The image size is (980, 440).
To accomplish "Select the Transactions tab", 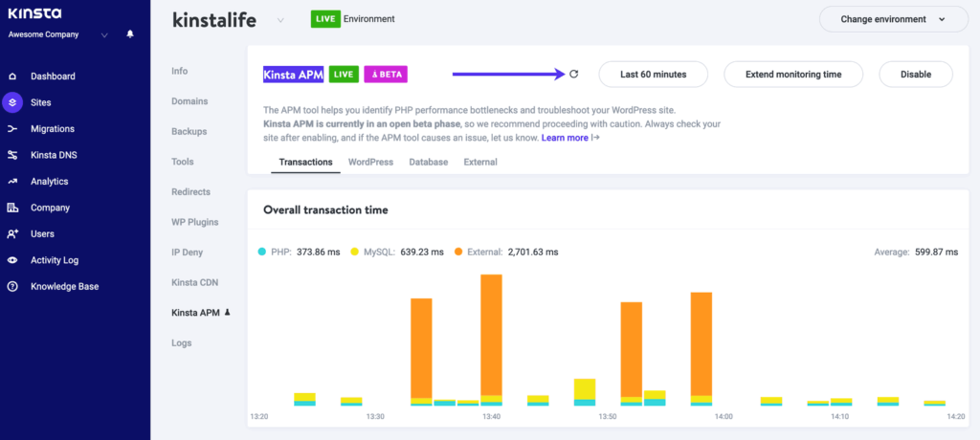I will tap(305, 162).
